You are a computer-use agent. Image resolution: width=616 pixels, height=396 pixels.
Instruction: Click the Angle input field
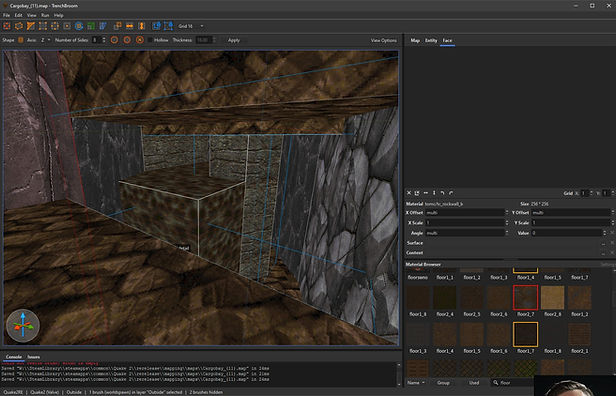[464, 233]
